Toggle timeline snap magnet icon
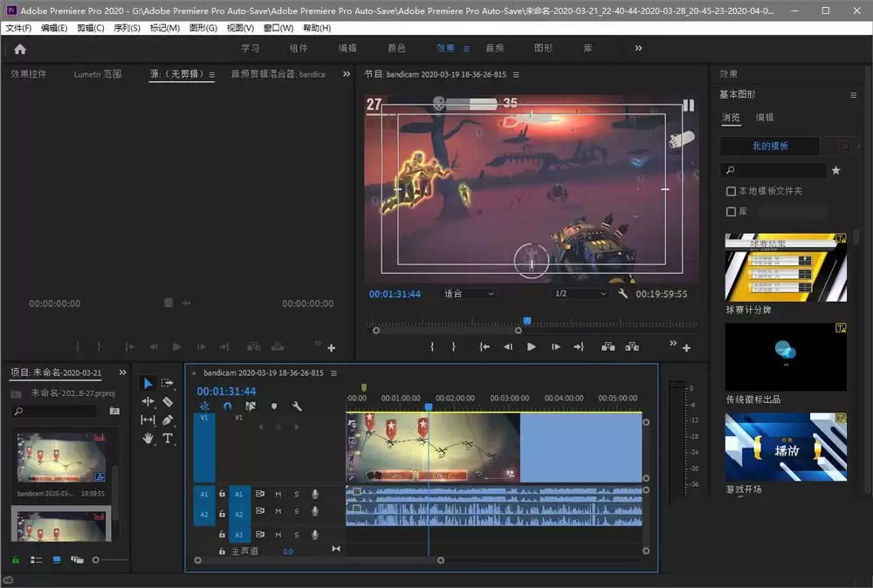The height and width of the screenshot is (588, 873). click(227, 406)
